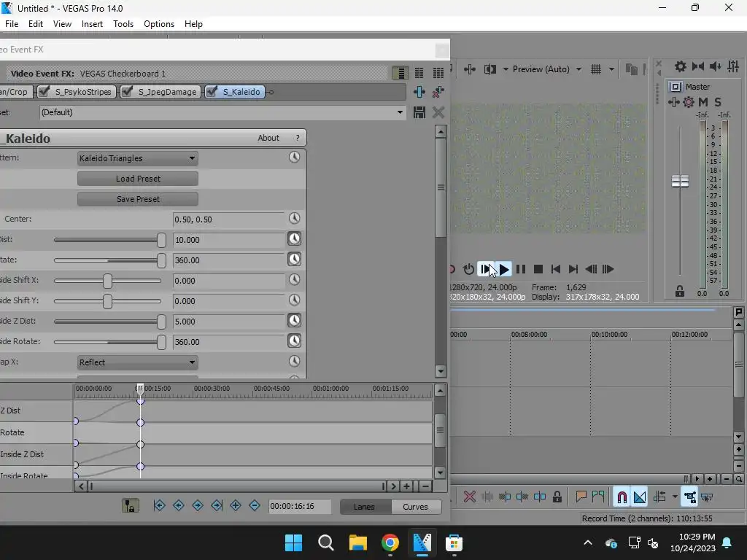Image resolution: width=747 pixels, height=560 pixels.
Task: Click the Master FX icon in the Master bus
Action: (x=673, y=102)
